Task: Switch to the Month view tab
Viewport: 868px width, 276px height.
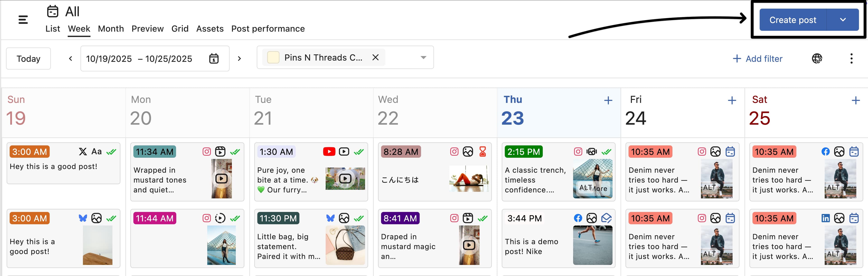Action: click(x=111, y=29)
